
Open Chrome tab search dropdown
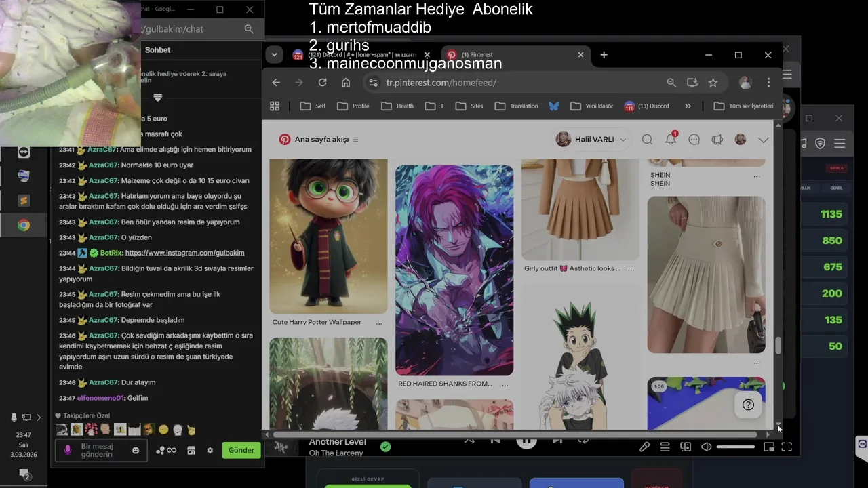[x=274, y=55]
